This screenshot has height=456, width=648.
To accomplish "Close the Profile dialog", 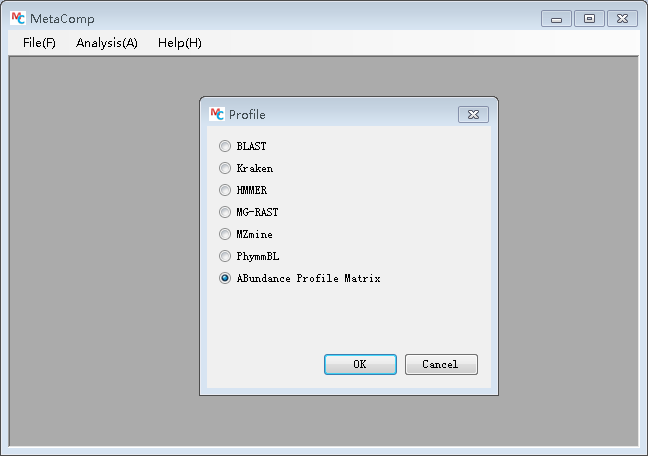I will [x=473, y=114].
